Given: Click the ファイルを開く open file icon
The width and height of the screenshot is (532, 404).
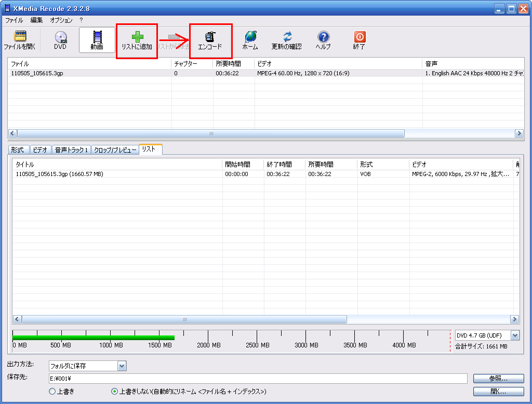Looking at the screenshot, I should [20, 36].
